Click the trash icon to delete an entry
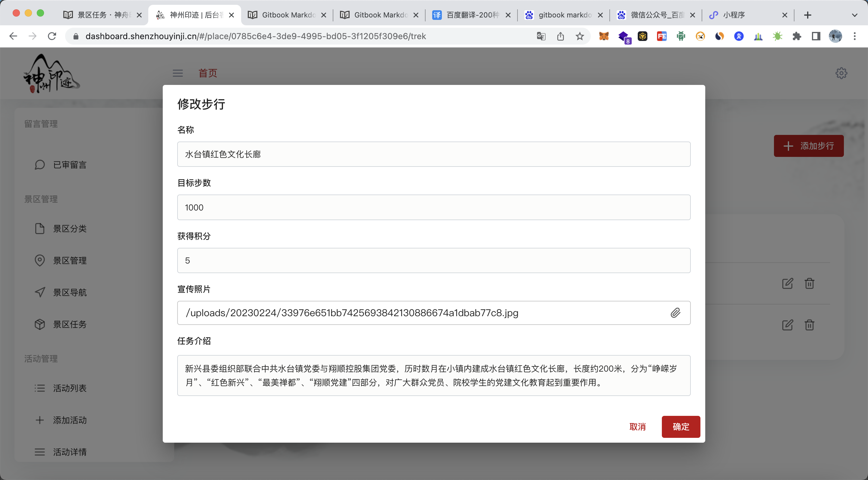 click(810, 283)
